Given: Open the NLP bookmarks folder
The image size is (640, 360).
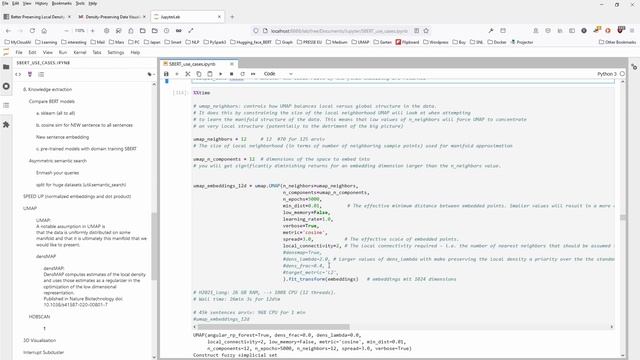Looking at the screenshot, I should click(x=193, y=42).
